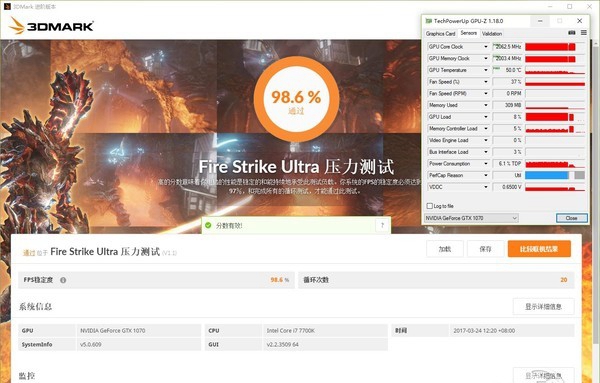600x383 pixels.
Task: Click the 分数有效! status text
Action: [229, 226]
